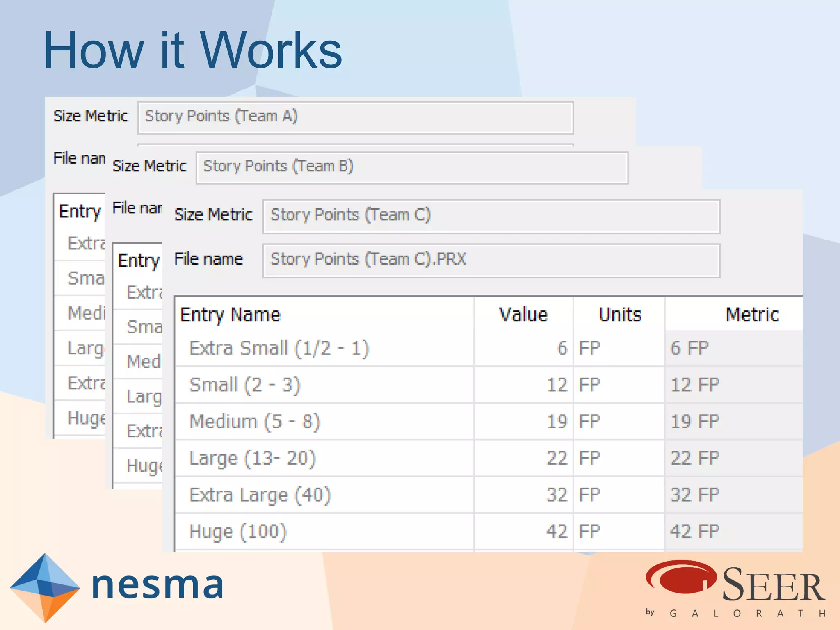Select the Extra Large (40) entry
840x630 pixels.
260,495
